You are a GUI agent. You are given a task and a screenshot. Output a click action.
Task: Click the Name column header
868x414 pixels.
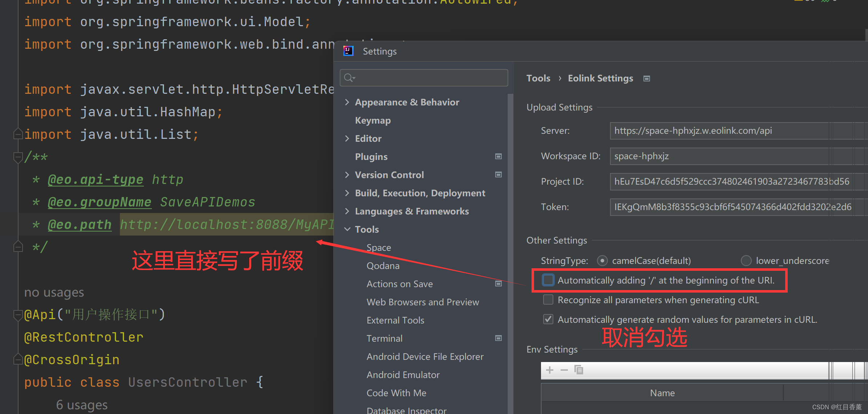662,393
